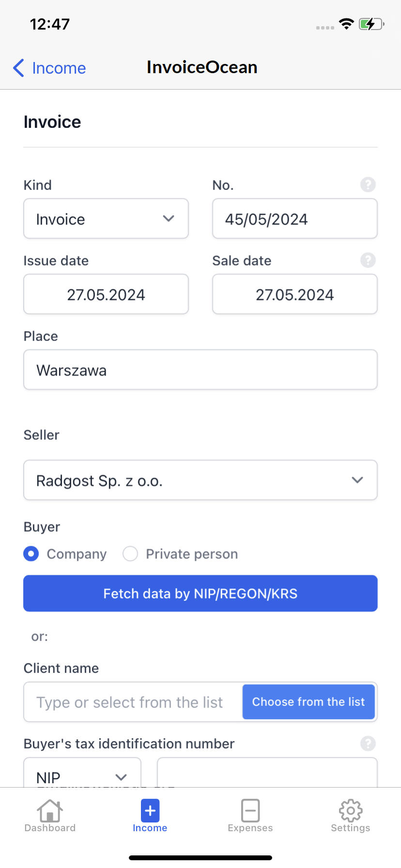
Task: Go back using the Income navigation link
Action: coord(48,68)
